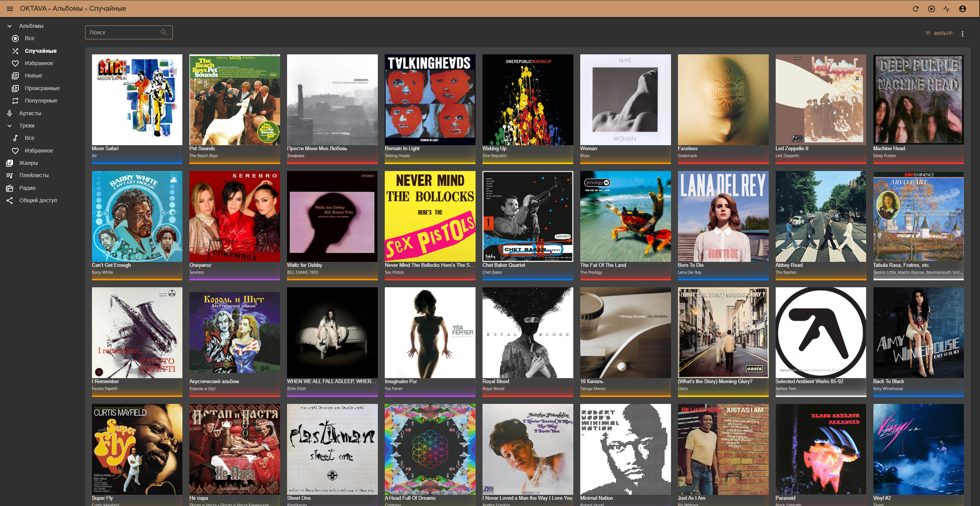The width and height of the screenshot is (980, 506).
Task: Open the Back To Black album cover
Action: [x=918, y=332]
